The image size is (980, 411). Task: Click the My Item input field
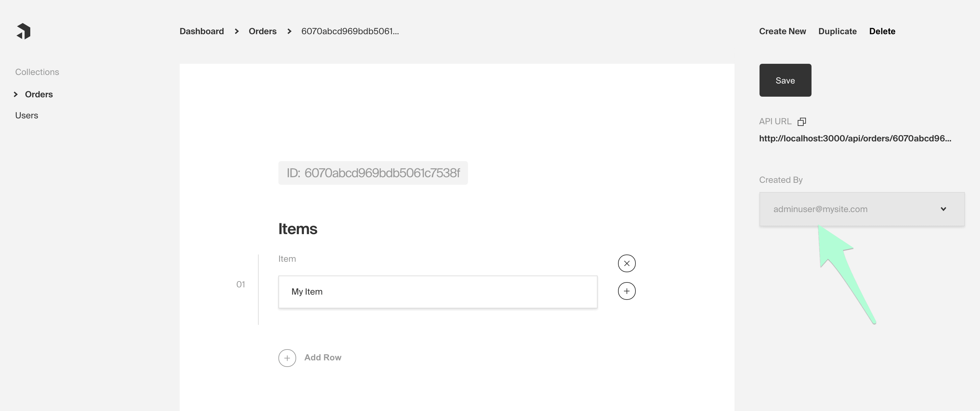[x=437, y=291]
